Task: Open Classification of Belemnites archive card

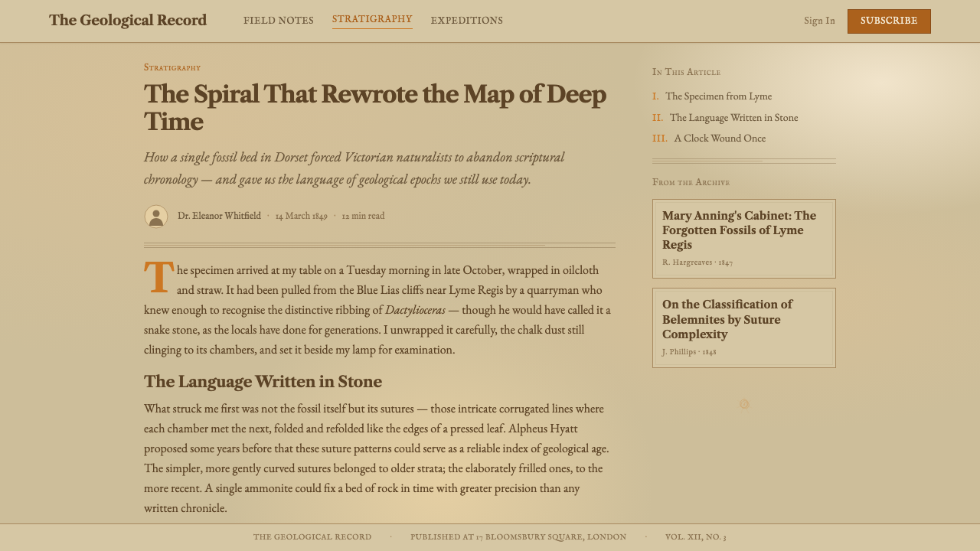Action: [744, 328]
